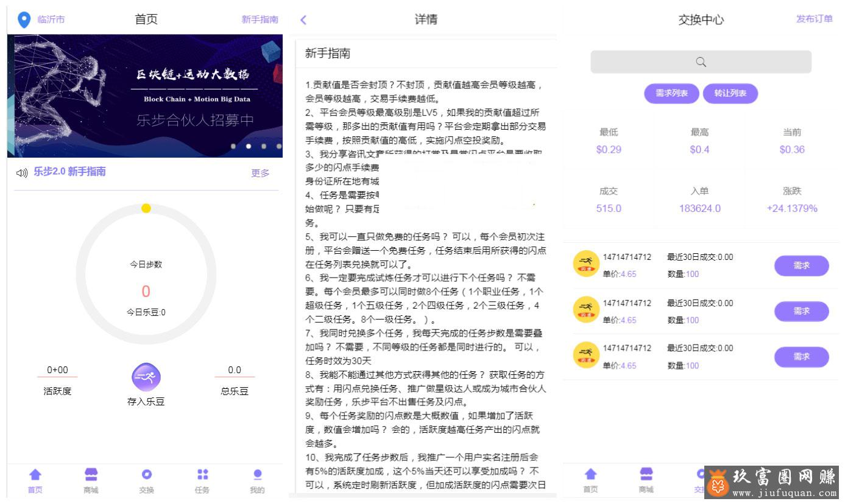Screen dimensions: 845x504
Task: Tap the speaker announcement icon
Action: point(23,173)
